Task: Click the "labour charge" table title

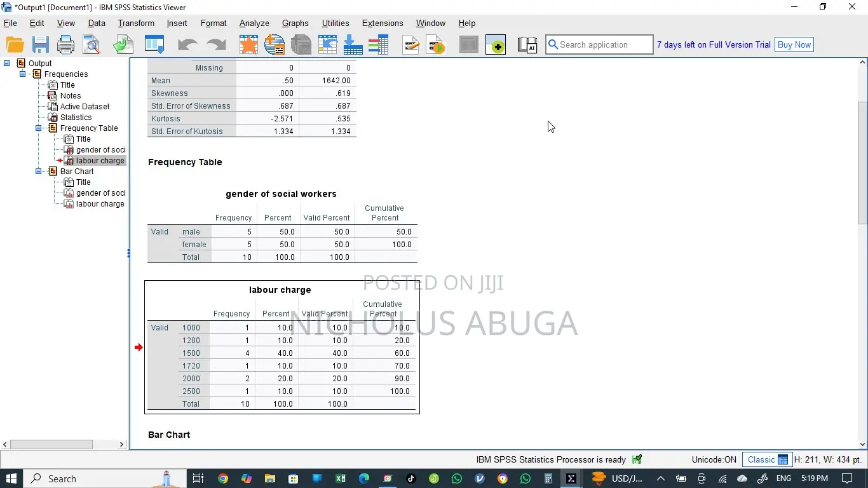Action: [280, 290]
